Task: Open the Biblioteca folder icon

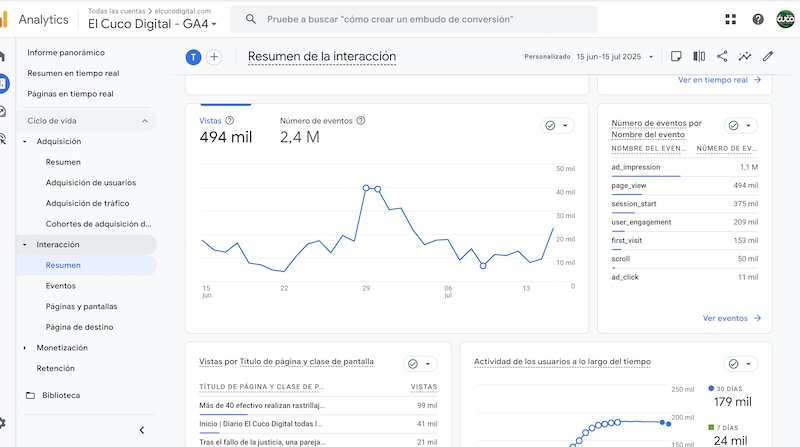Action: [x=31, y=395]
